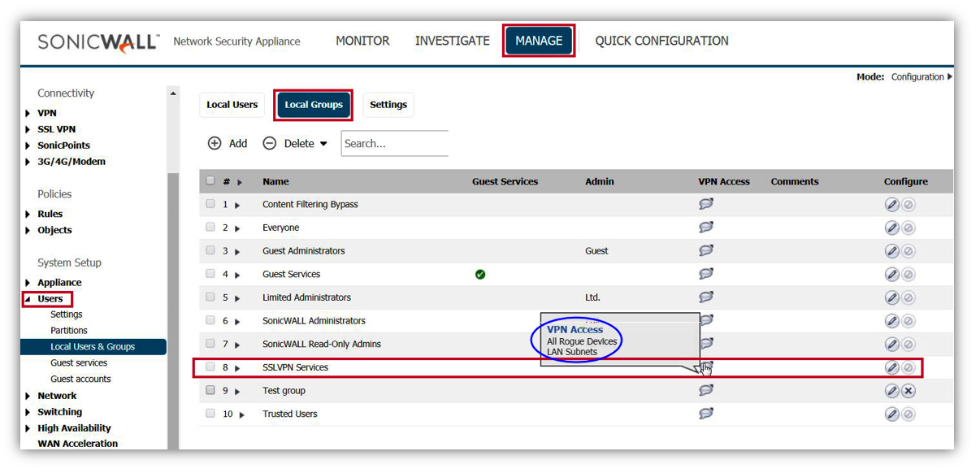
Task: View VPN Access for Limited Administrators
Action: click(706, 297)
